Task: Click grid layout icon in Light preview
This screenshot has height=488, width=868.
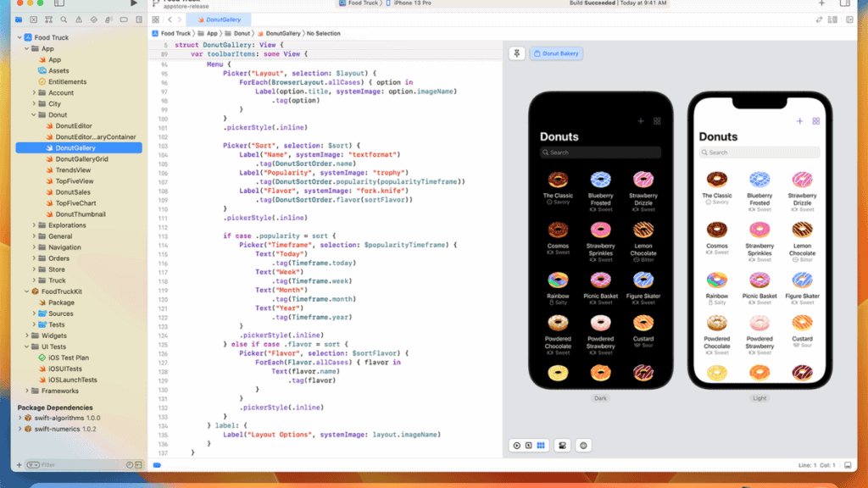Action: pyautogui.click(x=816, y=121)
